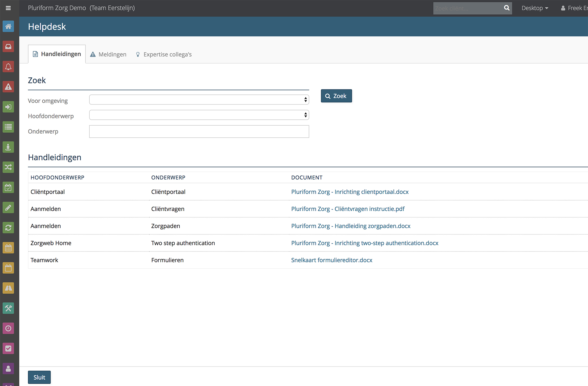Open the teal tools sidebar icon
The height and width of the screenshot is (386, 588).
[8, 308]
